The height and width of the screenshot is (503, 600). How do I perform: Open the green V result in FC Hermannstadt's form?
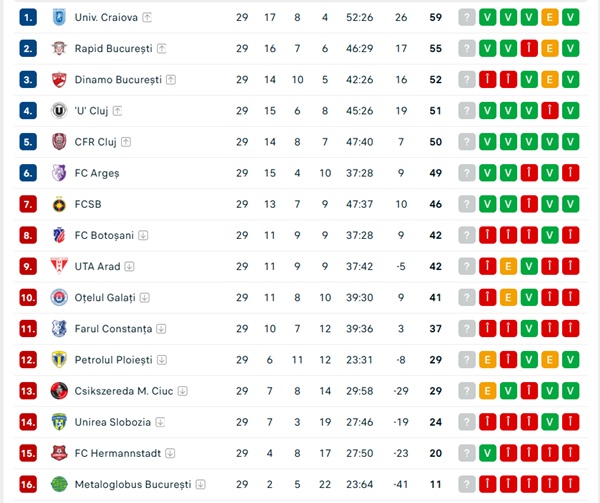tap(488, 453)
